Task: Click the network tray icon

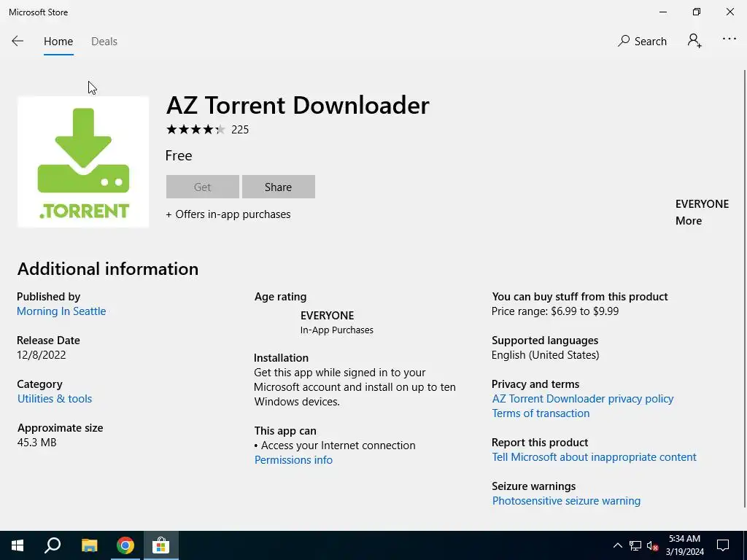Action: pos(635,545)
